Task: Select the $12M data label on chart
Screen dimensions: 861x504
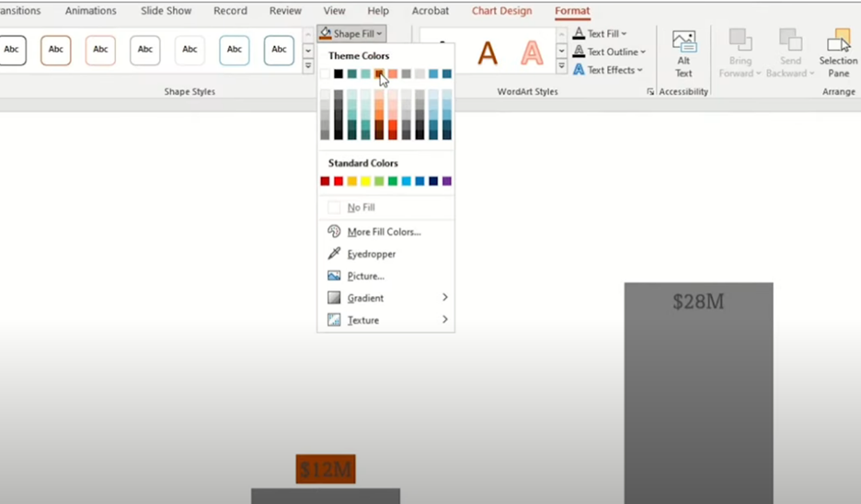Action: pos(326,469)
